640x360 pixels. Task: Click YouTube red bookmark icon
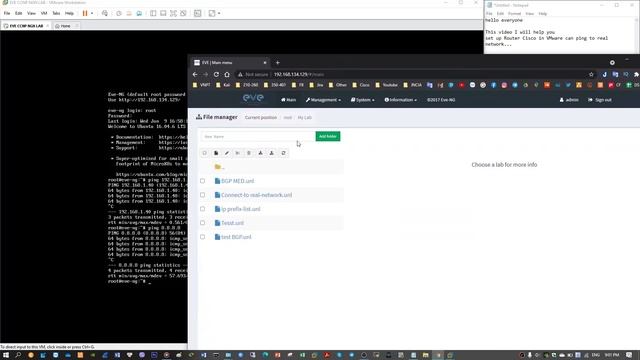coord(462,85)
